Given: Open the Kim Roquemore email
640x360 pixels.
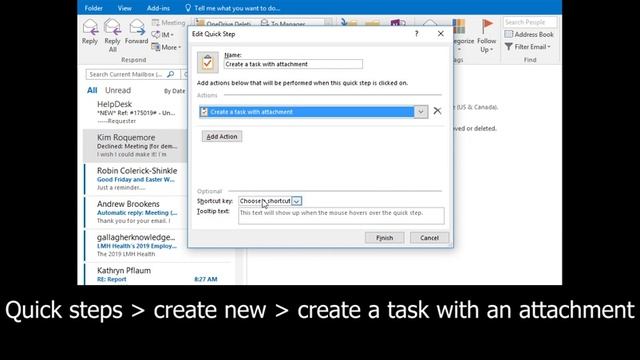Looking at the screenshot, I should click(136, 146).
